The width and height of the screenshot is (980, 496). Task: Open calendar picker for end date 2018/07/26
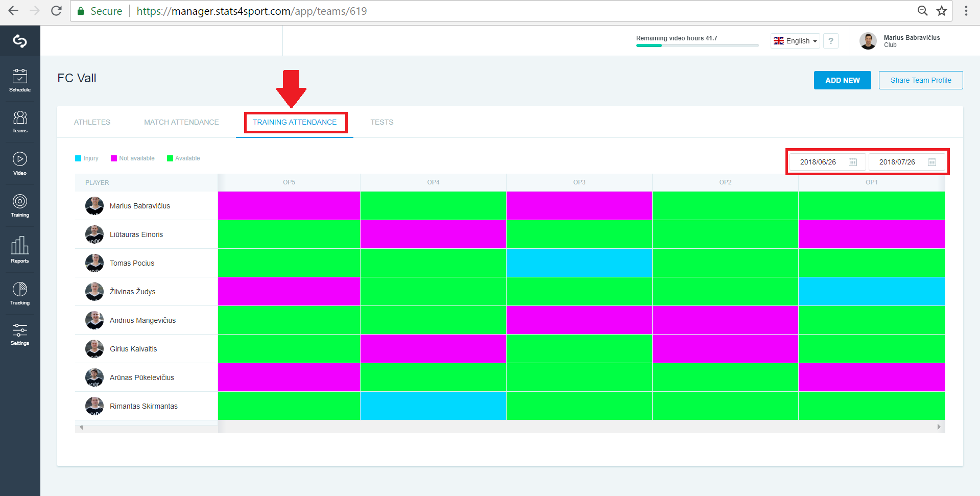click(x=932, y=162)
